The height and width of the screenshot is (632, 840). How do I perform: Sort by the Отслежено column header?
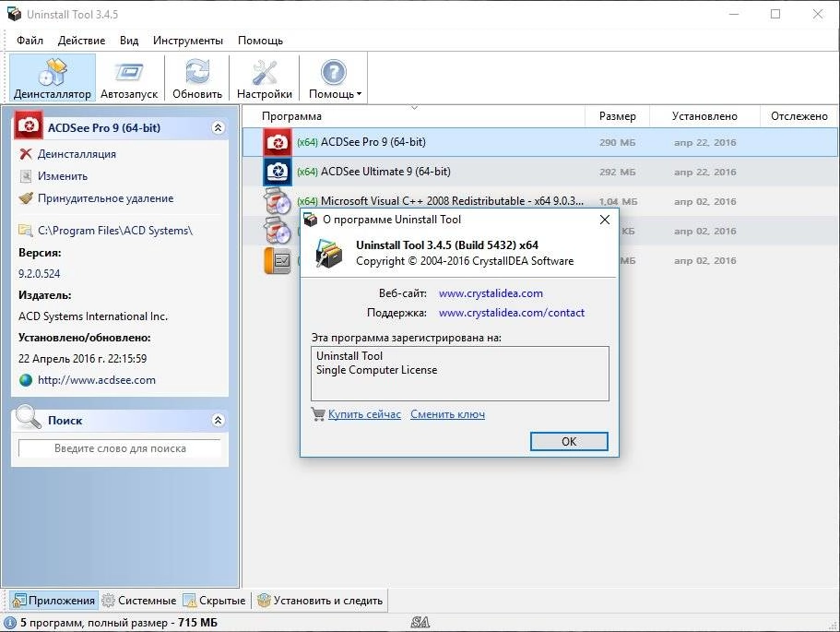click(799, 116)
